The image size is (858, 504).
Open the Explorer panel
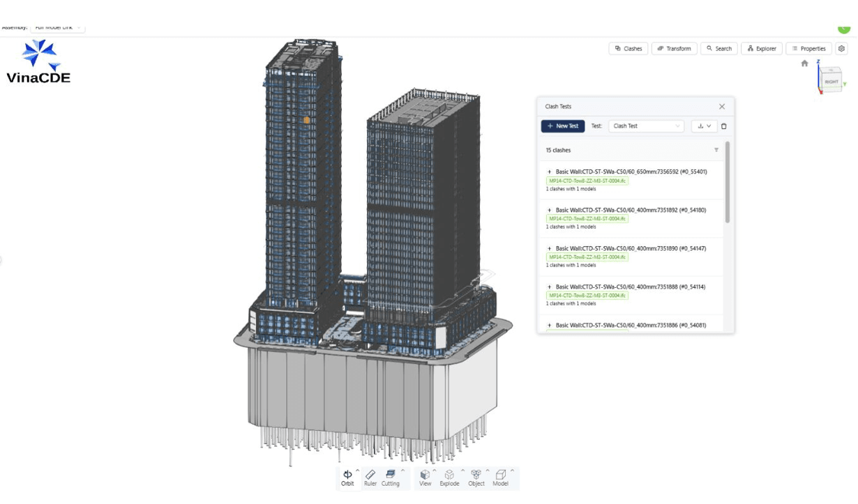coord(761,49)
